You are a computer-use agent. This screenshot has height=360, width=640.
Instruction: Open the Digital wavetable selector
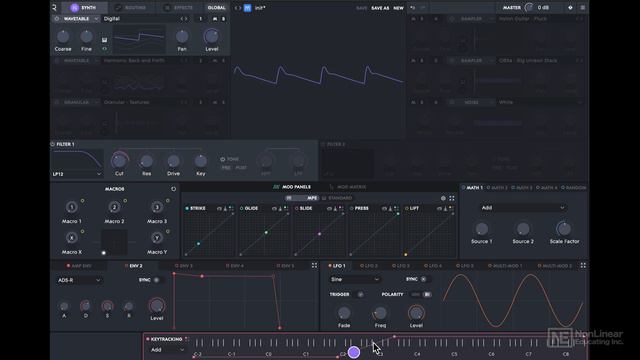pos(141,19)
